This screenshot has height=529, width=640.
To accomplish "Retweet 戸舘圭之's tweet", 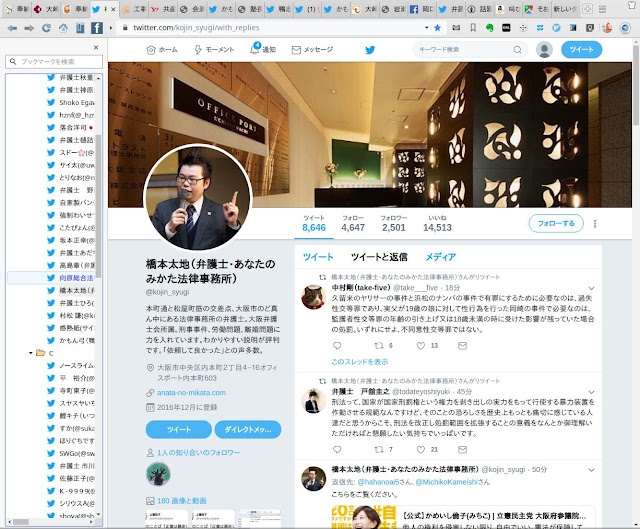I will (379, 449).
